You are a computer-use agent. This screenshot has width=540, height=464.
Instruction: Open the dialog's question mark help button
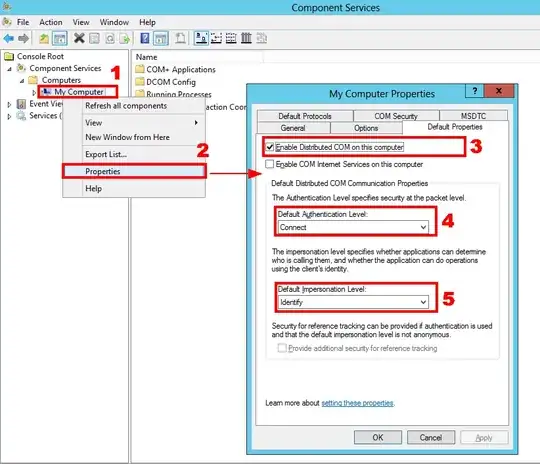(x=475, y=91)
